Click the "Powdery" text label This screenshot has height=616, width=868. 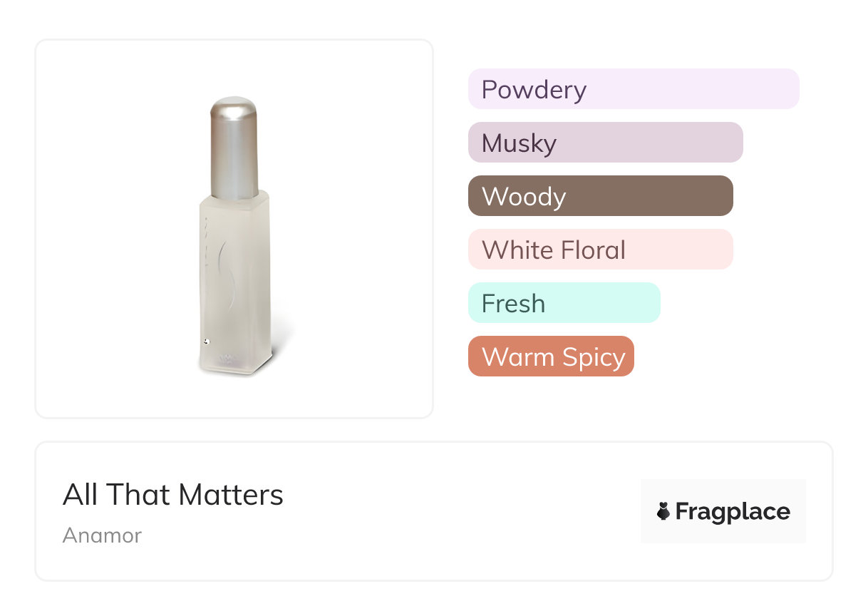pos(534,90)
